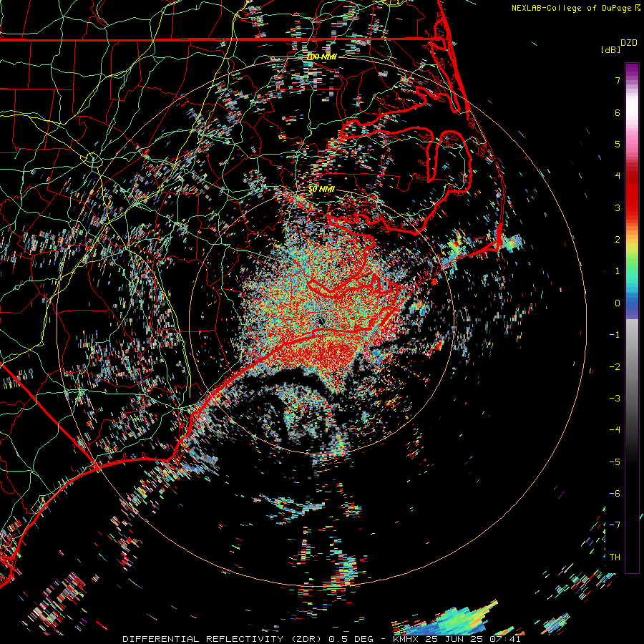This screenshot has height=644, width=644.
Task: Click the KMHX station identifier
Action: click(406, 639)
